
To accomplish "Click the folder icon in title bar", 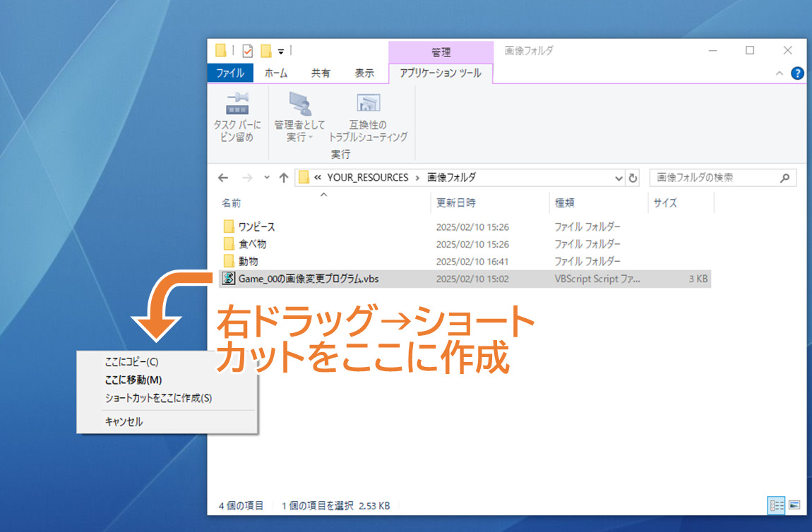I will pos(220,50).
